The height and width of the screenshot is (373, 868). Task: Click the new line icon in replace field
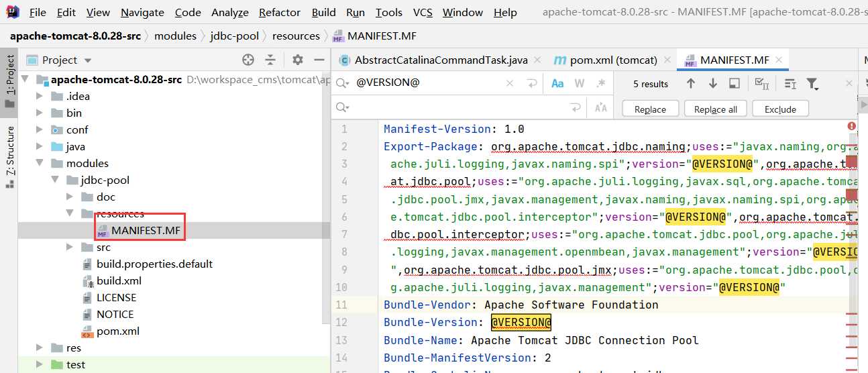tap(576, 107)
